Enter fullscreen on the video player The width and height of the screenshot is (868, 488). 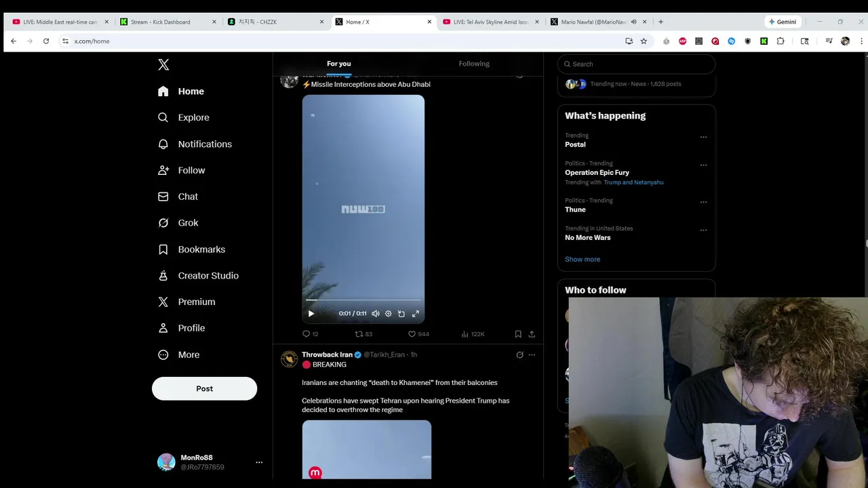tap(416, 314)
